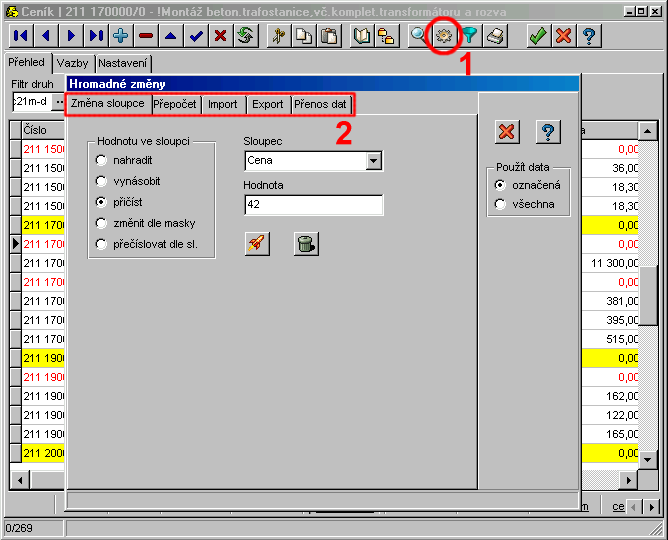The width and height of the screenshot is (668, 540).
Task: Switch to the Přepočet tab
Action: [x=176, y=104]
